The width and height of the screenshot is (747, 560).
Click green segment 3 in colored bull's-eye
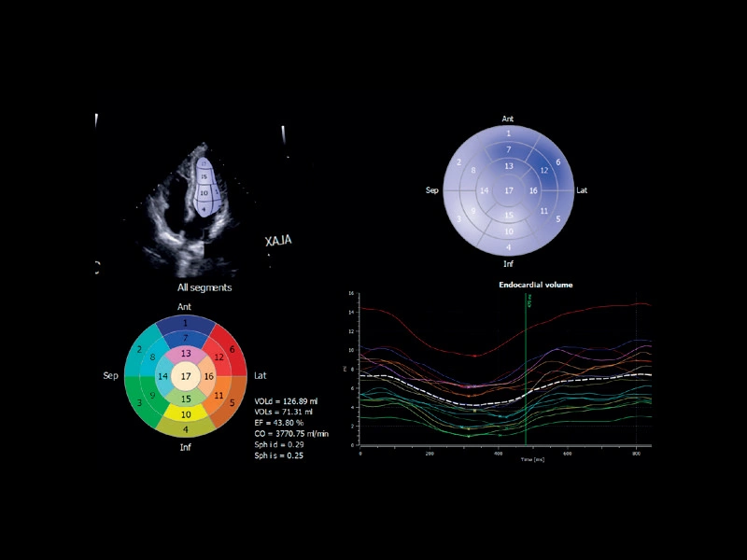[140, 403]
